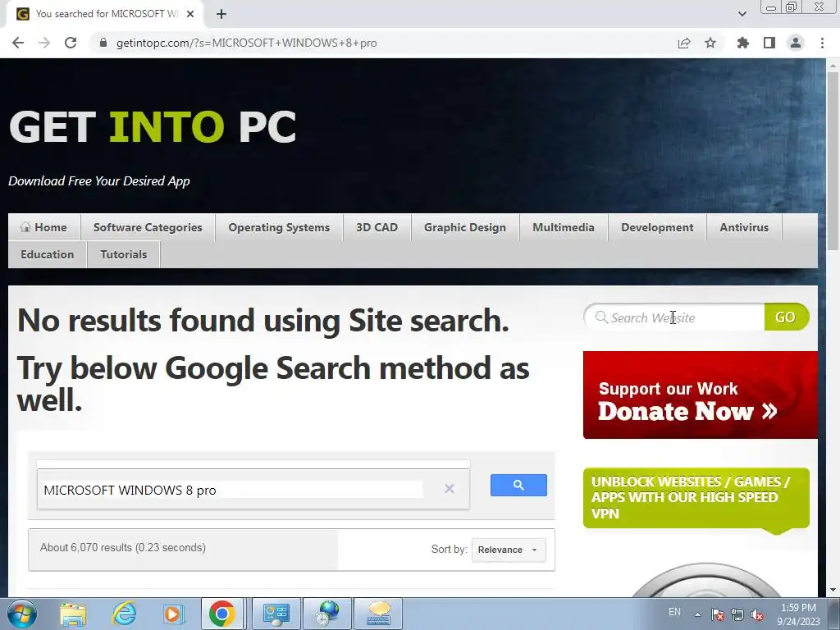Screen dimensions: 840x630
Task: Open the extensions puzzle icon
Action: point(742,43)
